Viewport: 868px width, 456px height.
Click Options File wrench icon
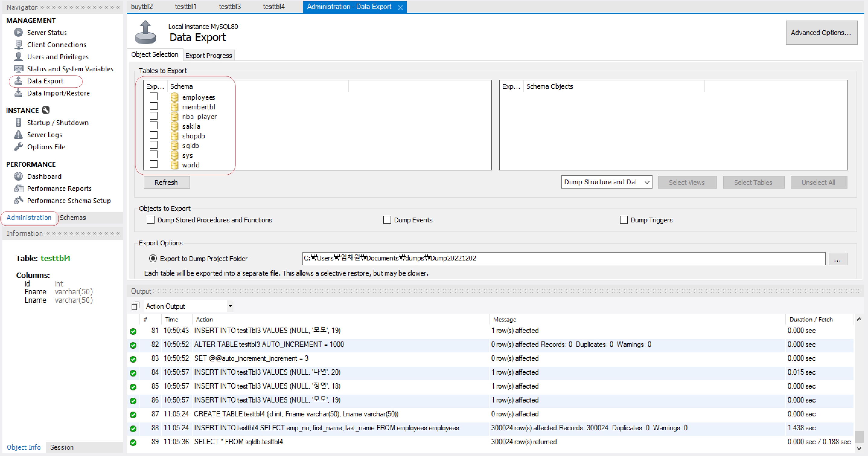pos(18,147)
